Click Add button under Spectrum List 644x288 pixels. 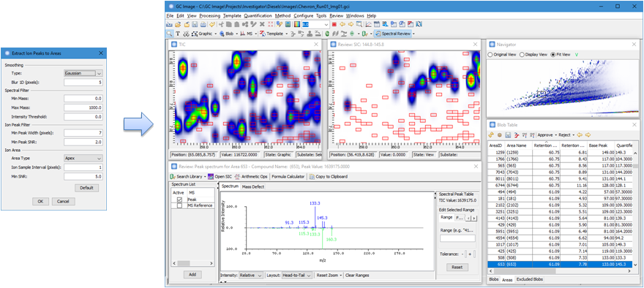[192, 274]
